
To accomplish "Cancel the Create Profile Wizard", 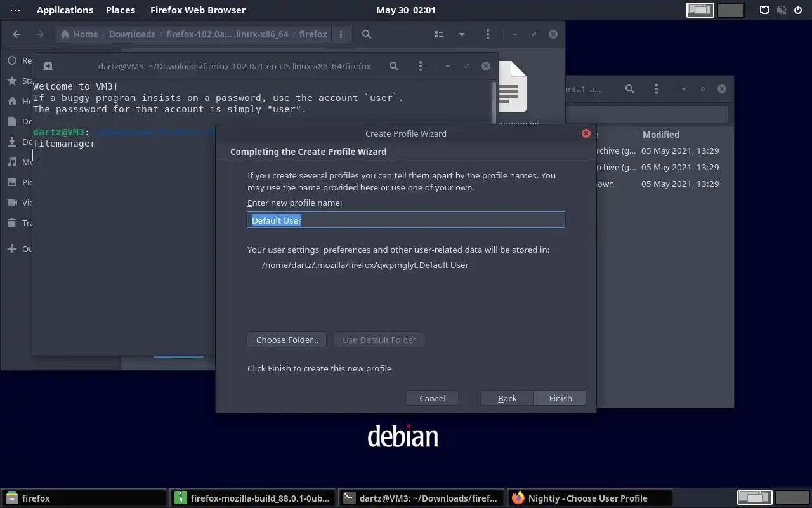I will coord(432,398).
